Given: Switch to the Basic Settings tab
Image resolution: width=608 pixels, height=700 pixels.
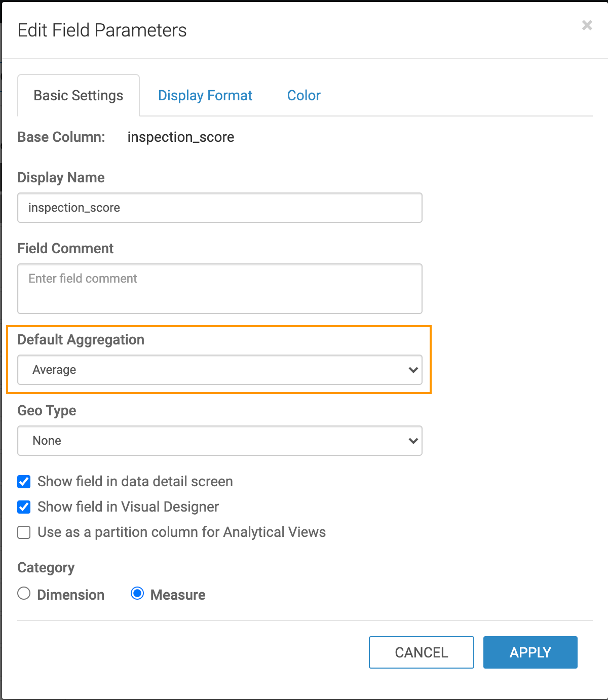Looking at the screenshot, I should click(x=79, y=96).
